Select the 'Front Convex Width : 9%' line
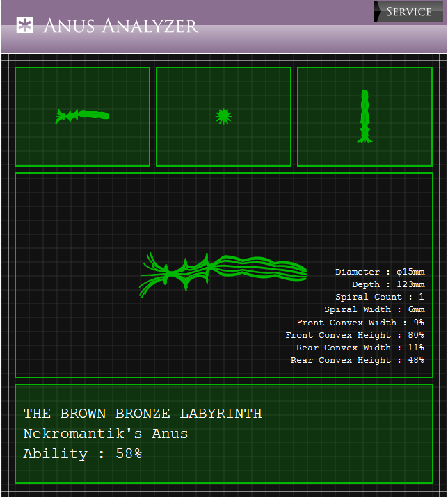 360,323
